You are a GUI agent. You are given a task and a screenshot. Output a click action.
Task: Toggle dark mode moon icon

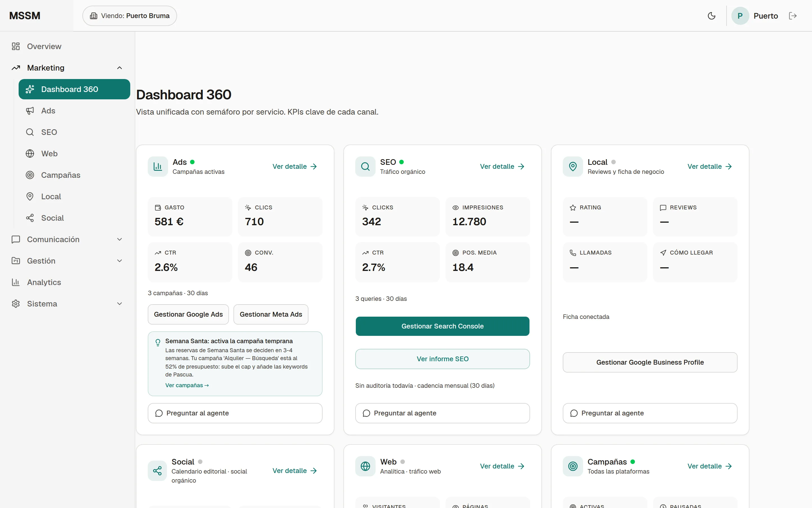pyautogui.click(x=711, y=16)
